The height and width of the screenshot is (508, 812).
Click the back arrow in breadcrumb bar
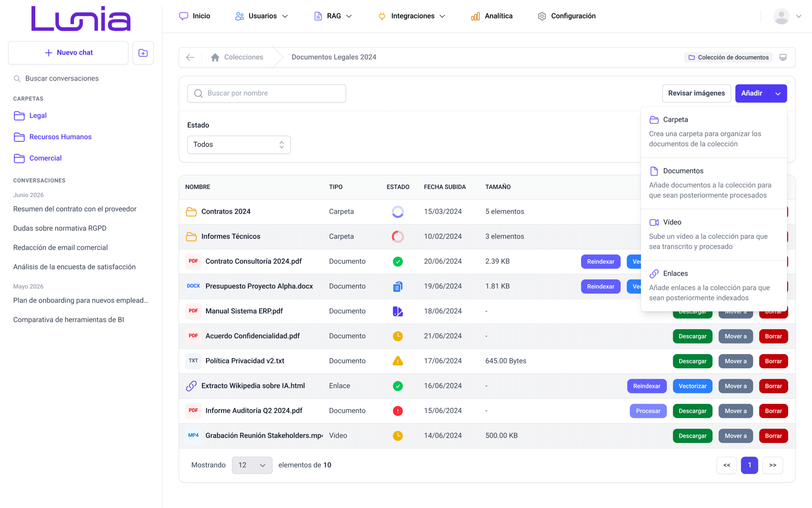pos(190,57)
